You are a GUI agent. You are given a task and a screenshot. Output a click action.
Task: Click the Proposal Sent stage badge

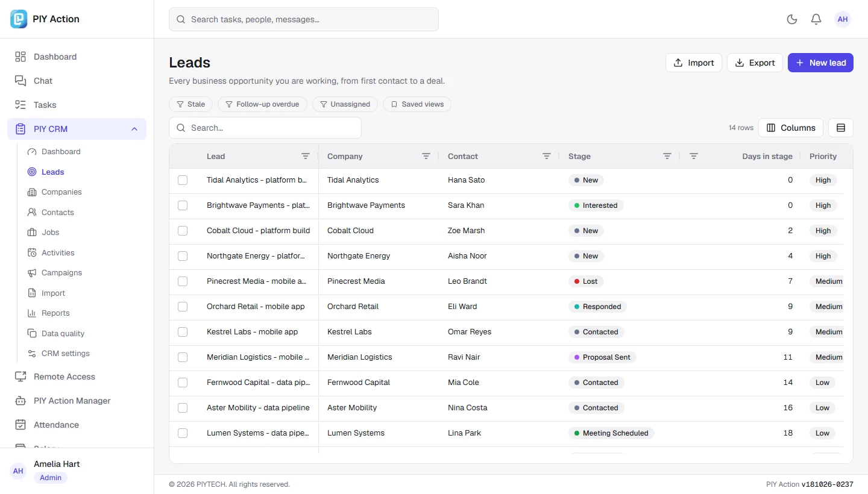(602, 357)
